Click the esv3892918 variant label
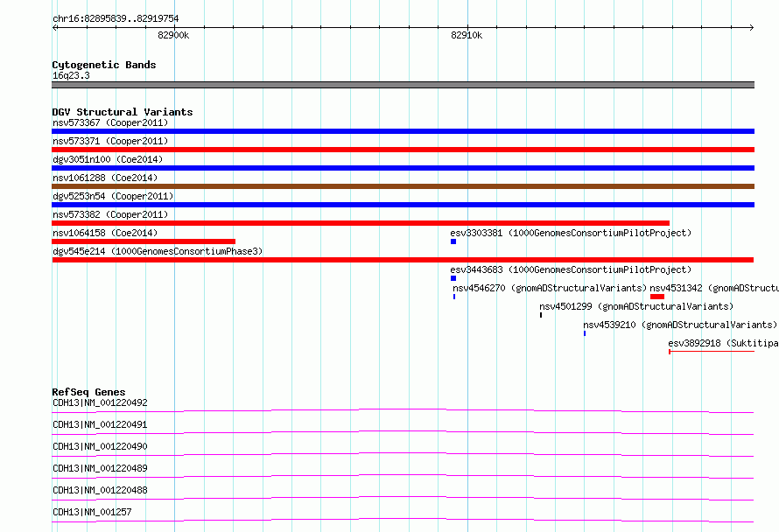The height and width of the screenshot is (532, 779). pyautogui.click(x=723, y=343)
